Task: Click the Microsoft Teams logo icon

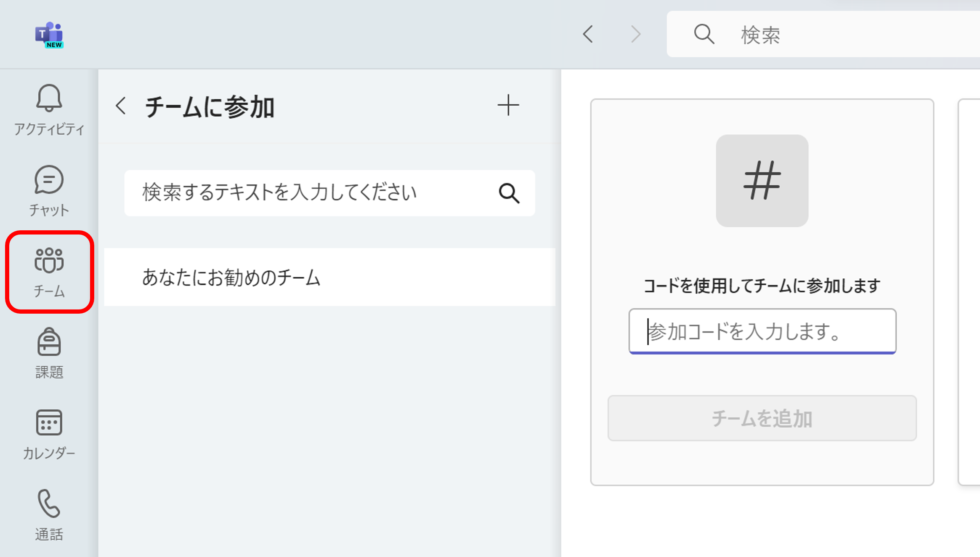Action: [x=49, y=35]
